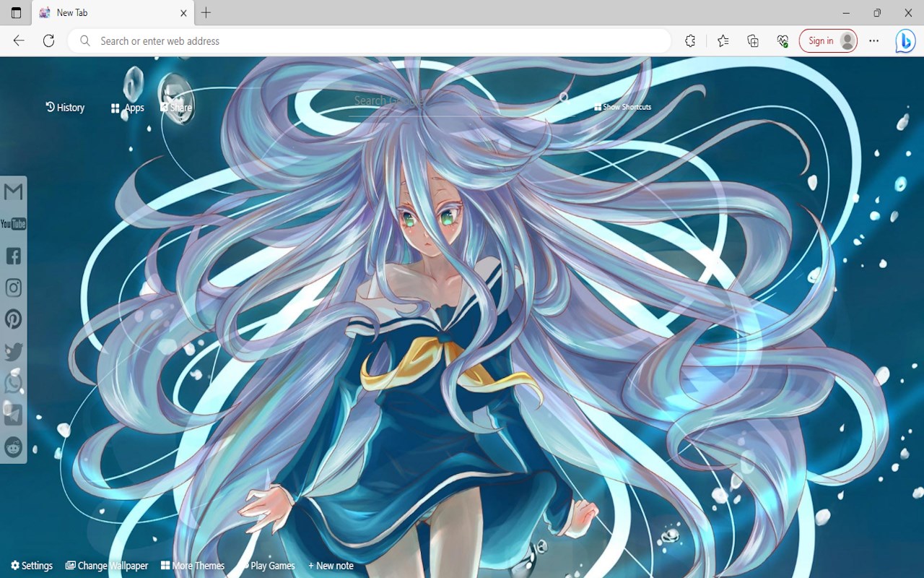The image size is (924, 578).
Task: Open tab actions menu icon
Action: (16, 13)
